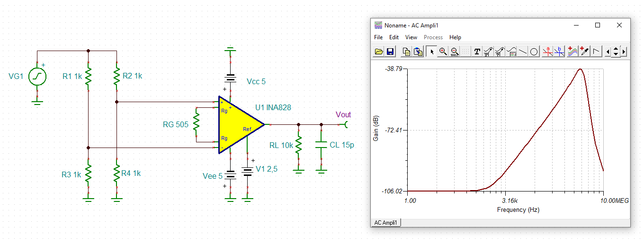Image resolution: width=644 pixels, height=244 pixels.
Task: Copy the diagram with the Copy icon
Action: (x=406, y=52)
